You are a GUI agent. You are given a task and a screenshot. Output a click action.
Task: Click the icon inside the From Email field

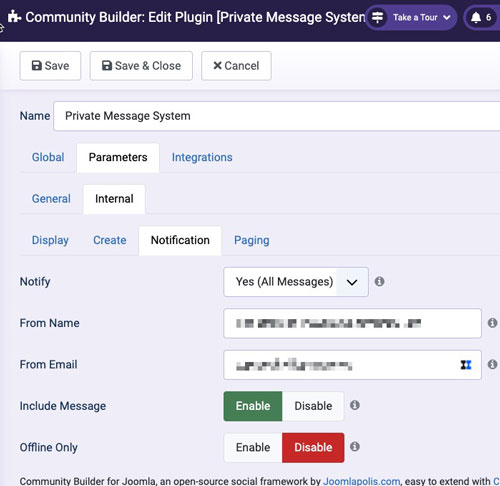pos(466,365)
